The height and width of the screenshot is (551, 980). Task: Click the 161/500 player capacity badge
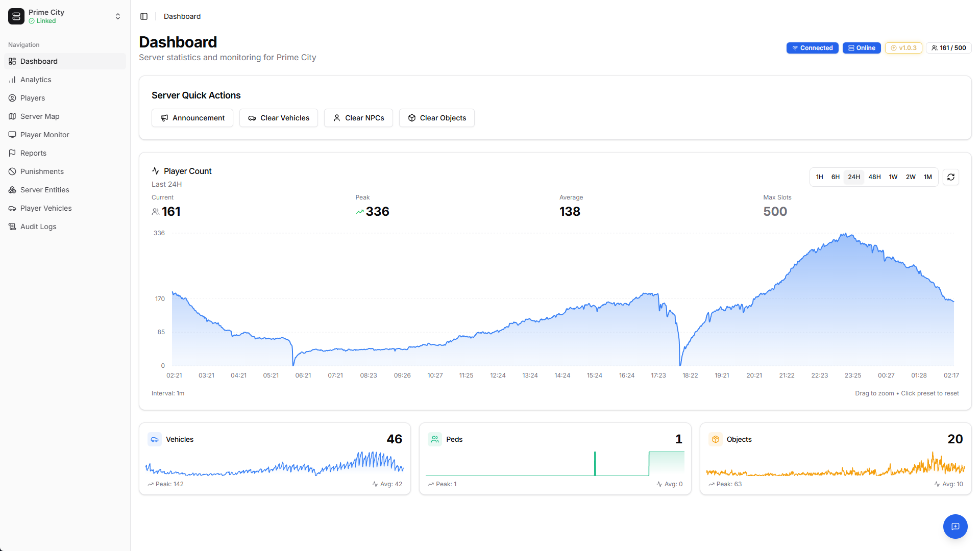(x=948, y=47)
